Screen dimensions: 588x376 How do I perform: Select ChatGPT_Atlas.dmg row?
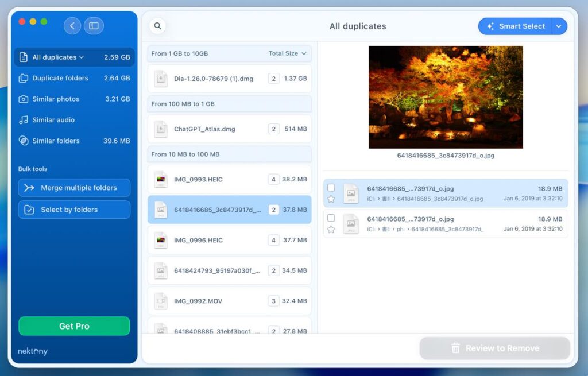click(x=230, y=129)
